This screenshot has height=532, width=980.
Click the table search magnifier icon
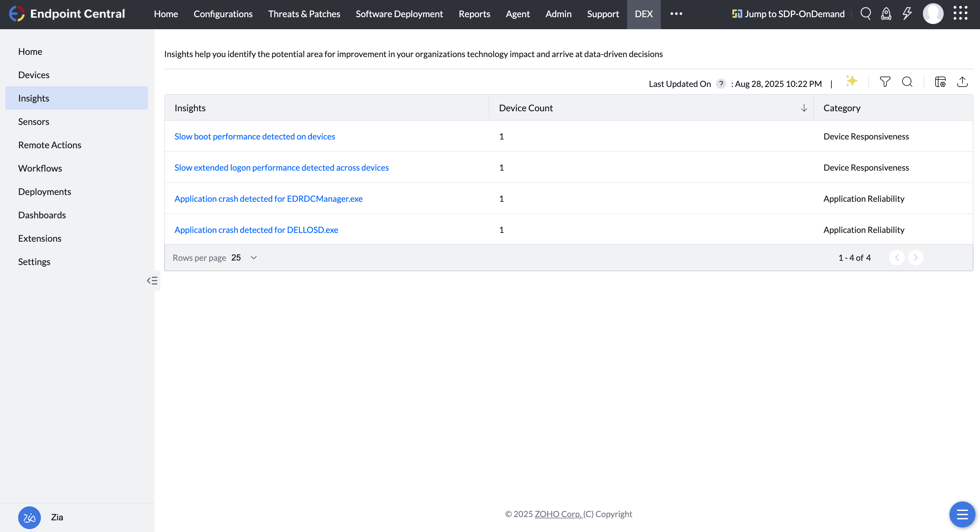907,82
